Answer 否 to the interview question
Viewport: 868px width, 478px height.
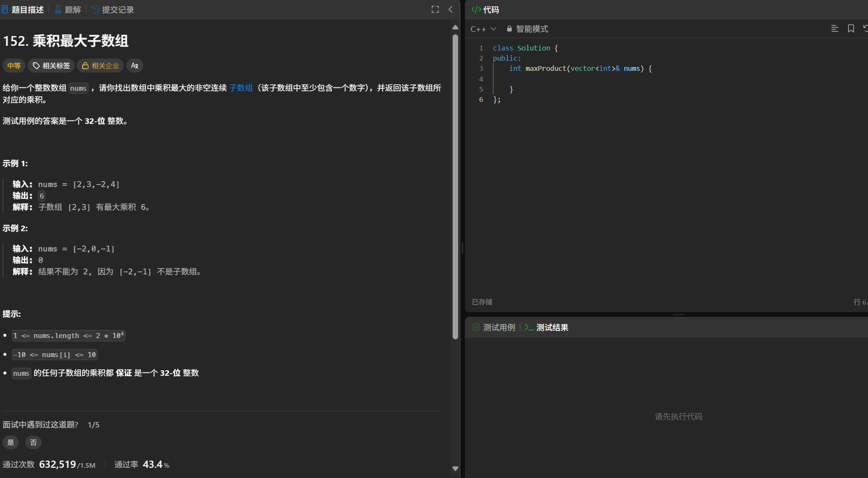click(33, 442)
